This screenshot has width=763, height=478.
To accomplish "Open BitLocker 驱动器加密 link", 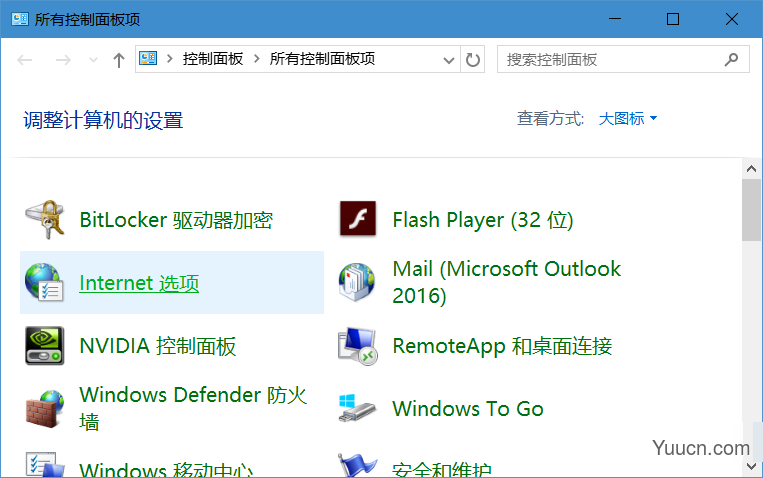I will [x=176, y=220].
